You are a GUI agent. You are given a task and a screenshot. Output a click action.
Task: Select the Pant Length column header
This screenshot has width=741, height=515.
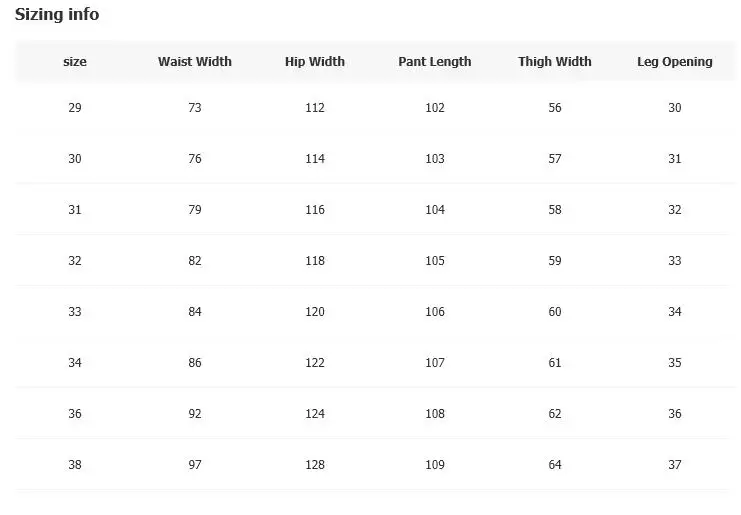click(435, 62)
